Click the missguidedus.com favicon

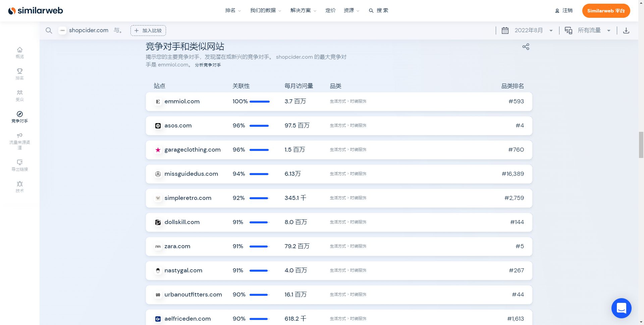click(158, 174)
